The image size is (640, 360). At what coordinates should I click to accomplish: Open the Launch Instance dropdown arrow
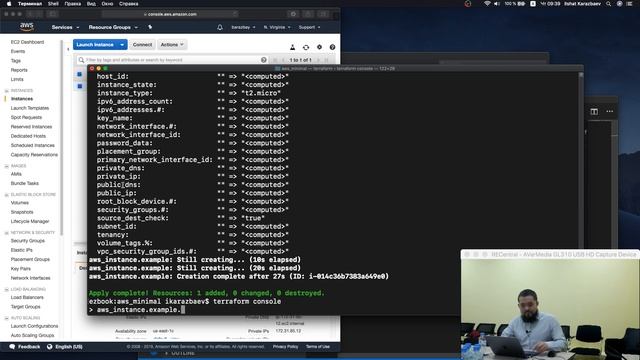point(122,44)
